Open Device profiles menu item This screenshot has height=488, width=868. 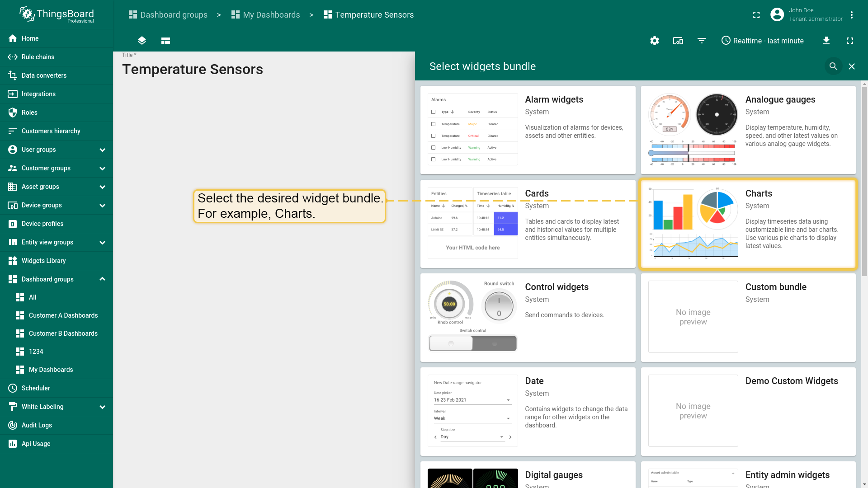coord(57,224)
